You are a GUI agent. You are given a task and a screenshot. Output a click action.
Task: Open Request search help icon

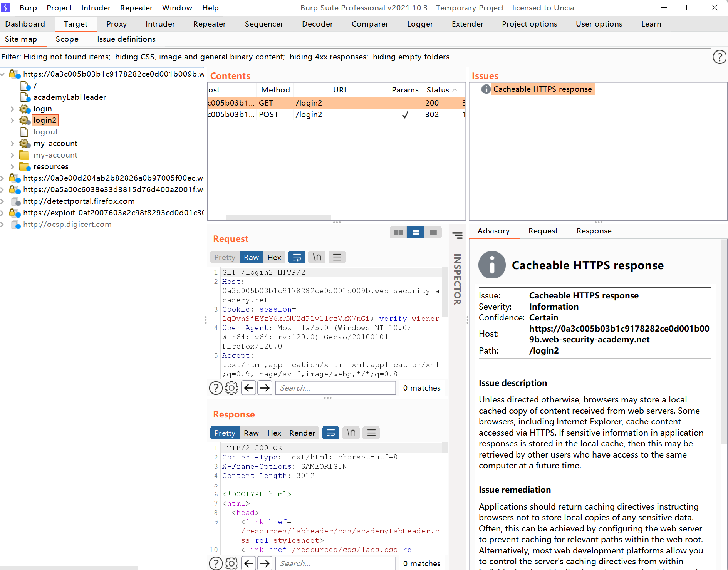coord(216,388)
